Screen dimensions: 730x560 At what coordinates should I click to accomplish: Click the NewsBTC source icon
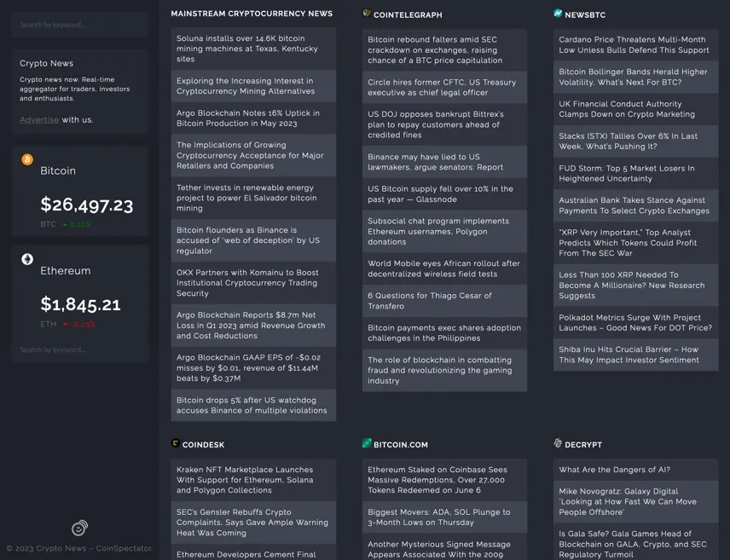pos(558,13)
